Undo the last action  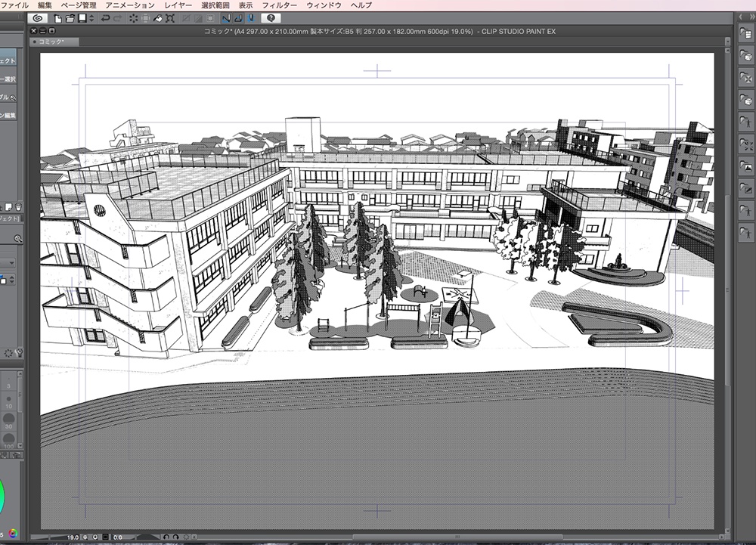[105, 17]
